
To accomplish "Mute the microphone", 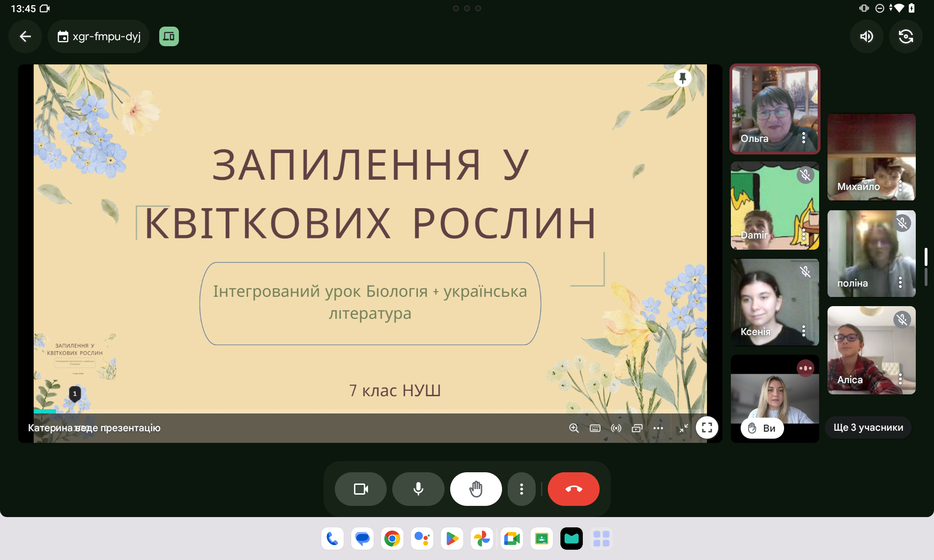I will [418, 489].
